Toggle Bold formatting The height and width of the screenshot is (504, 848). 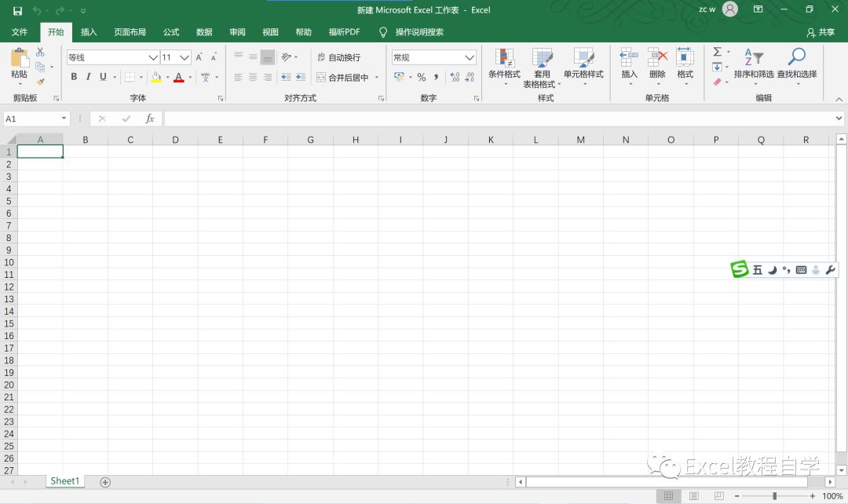[74, 77]
